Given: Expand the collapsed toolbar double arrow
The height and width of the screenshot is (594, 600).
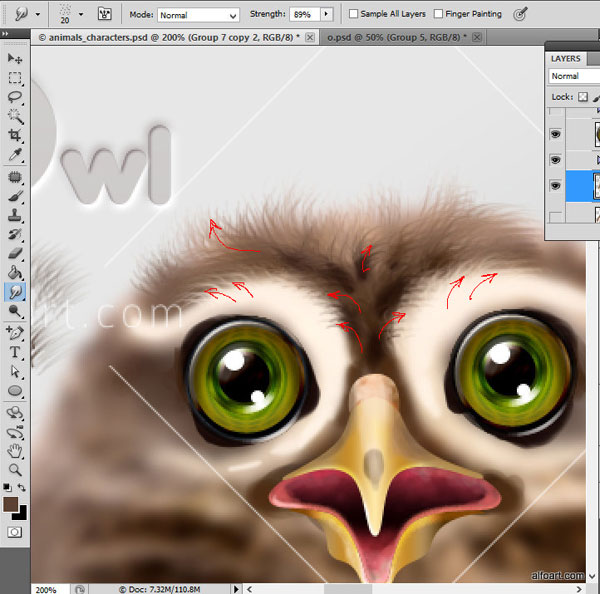Looking at the screenshot, I should coord(5,34).
